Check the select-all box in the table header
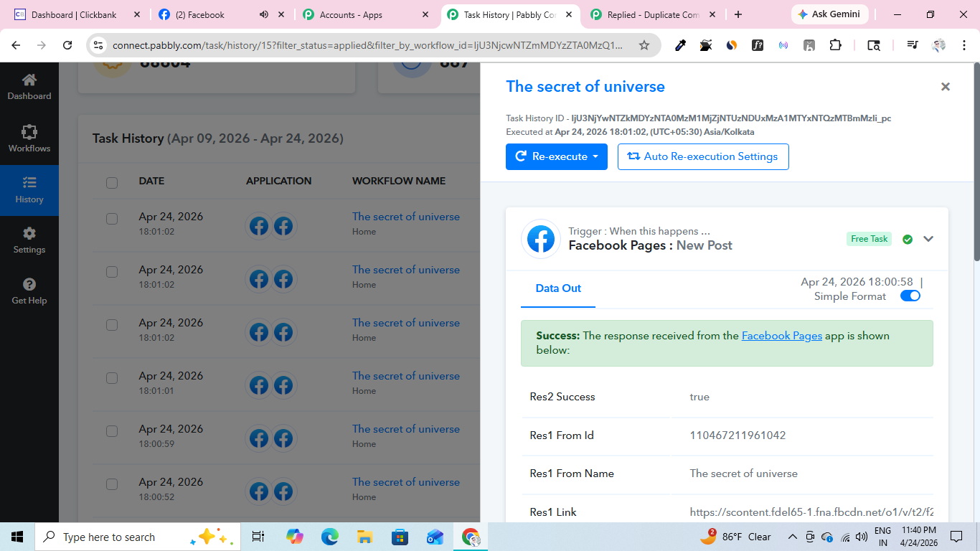The image size is (980, 551). [x=112, y=182]
